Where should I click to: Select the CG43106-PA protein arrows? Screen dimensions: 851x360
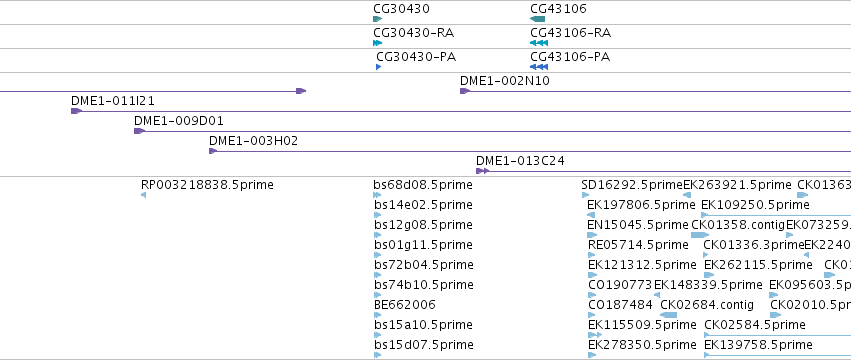tap(539, 67)
